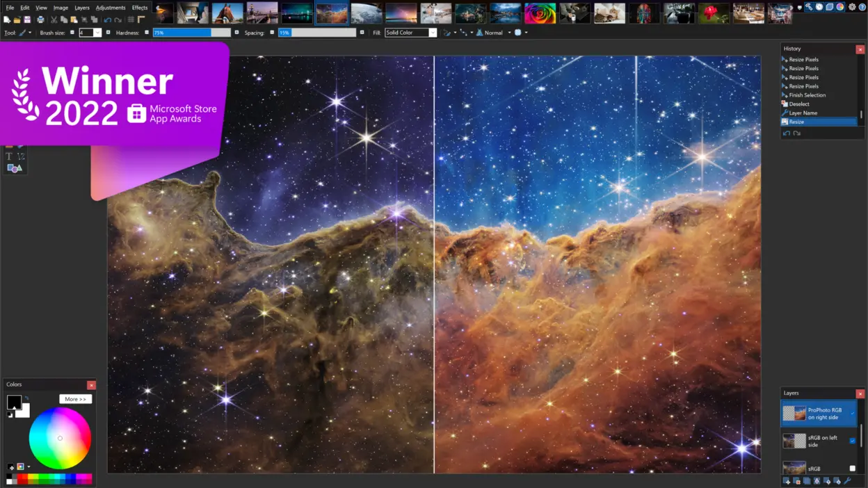Open the Edit menu
The width and height of the screenshot is (868, 488).
tap(25, 8)
